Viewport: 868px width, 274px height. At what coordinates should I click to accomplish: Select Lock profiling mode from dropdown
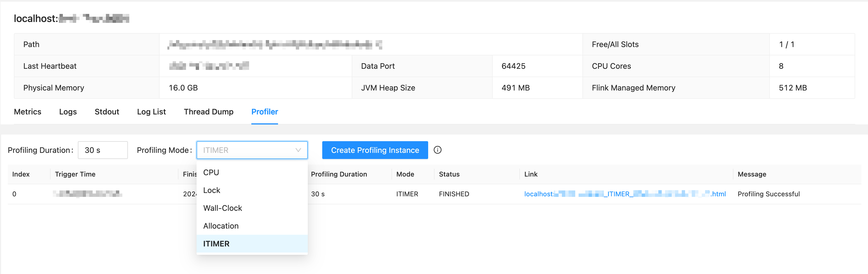211,190
